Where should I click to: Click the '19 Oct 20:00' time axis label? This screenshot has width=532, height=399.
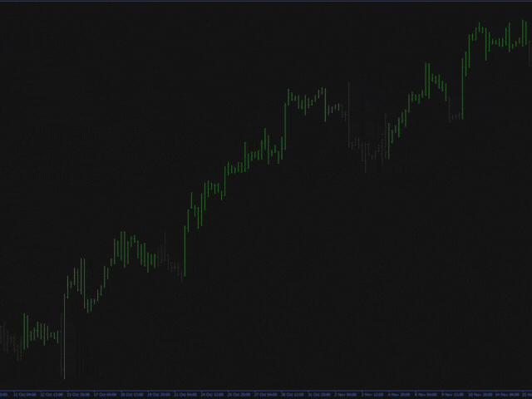click(x=159, y=395)
